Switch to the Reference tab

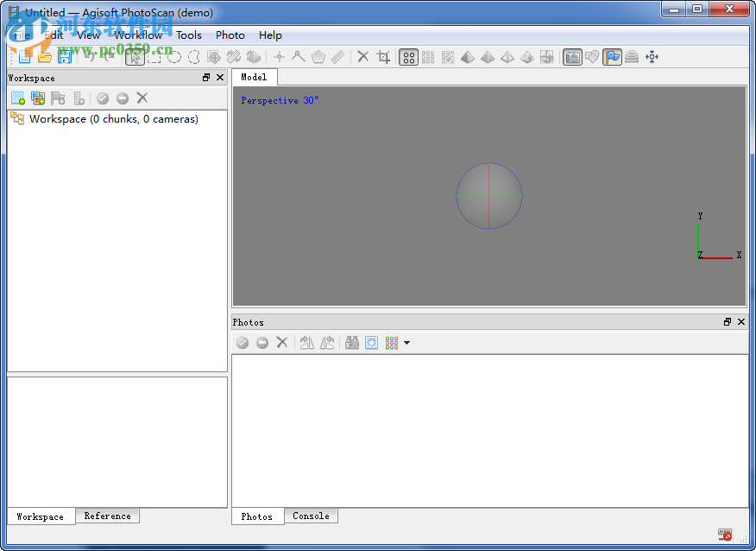point(107,516)
